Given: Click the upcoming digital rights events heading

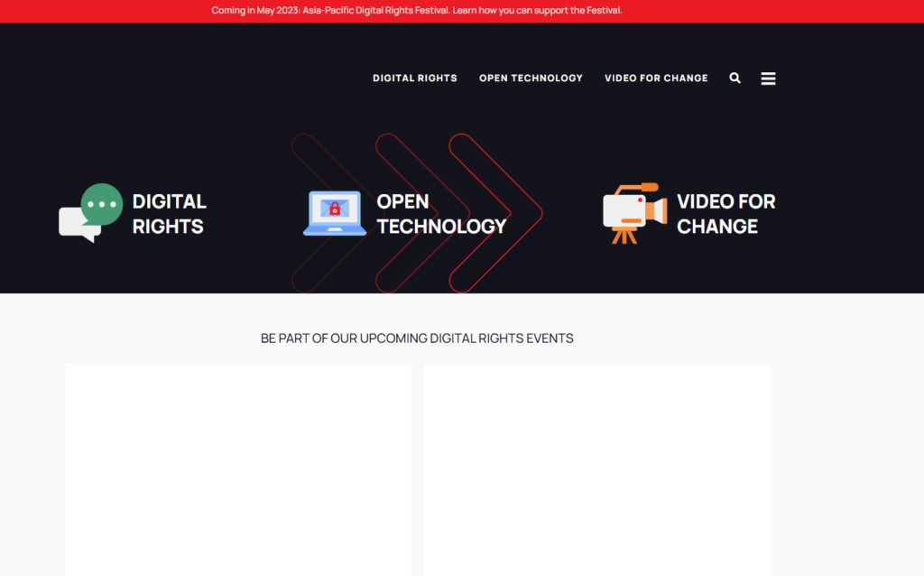Looking at the screenshot, I should [x=417, y=339].
